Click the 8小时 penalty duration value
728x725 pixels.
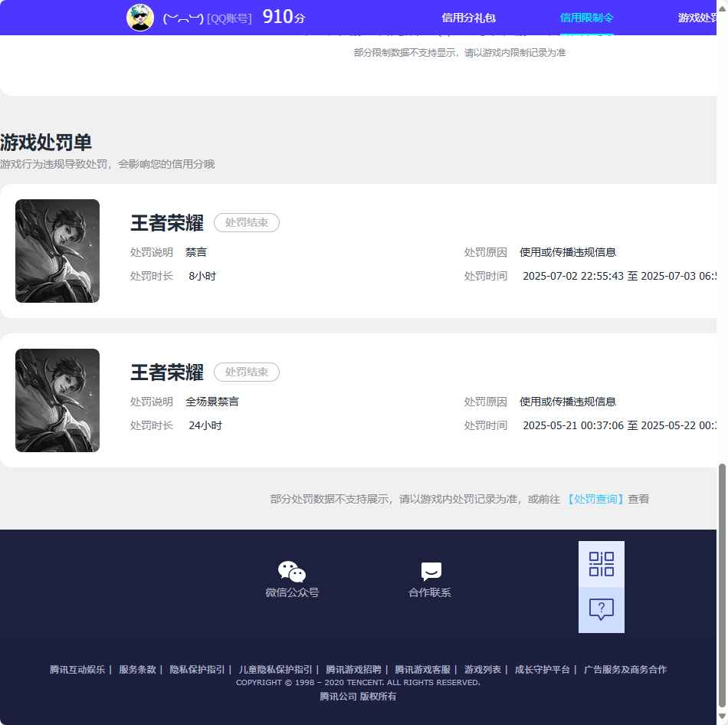(x=202, y=276)
